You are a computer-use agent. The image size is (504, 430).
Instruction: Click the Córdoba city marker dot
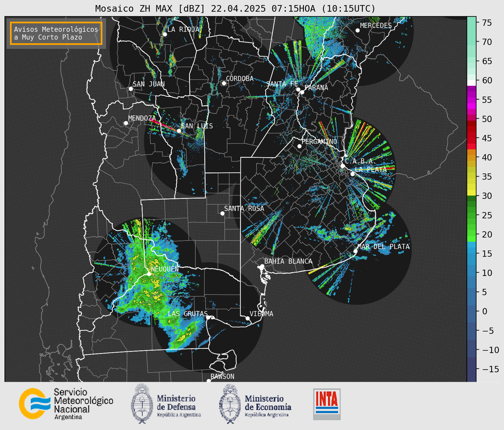(x=224, y=83)
